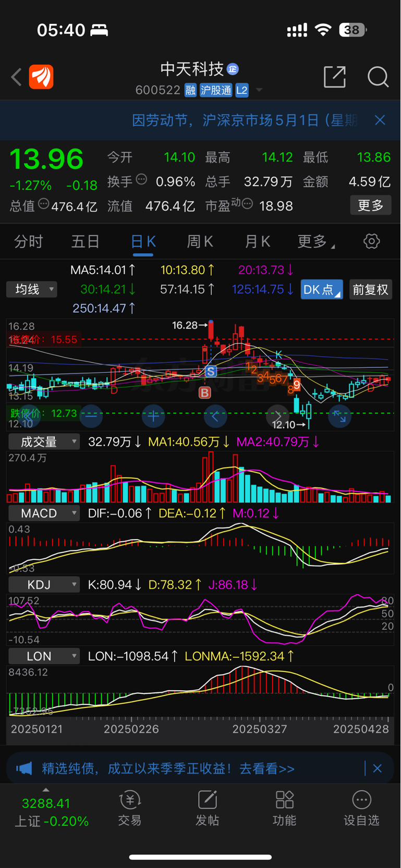401x868 pixels.
Task: Tap the info icon next to 市盈动
Action: [x=248, y=203]
